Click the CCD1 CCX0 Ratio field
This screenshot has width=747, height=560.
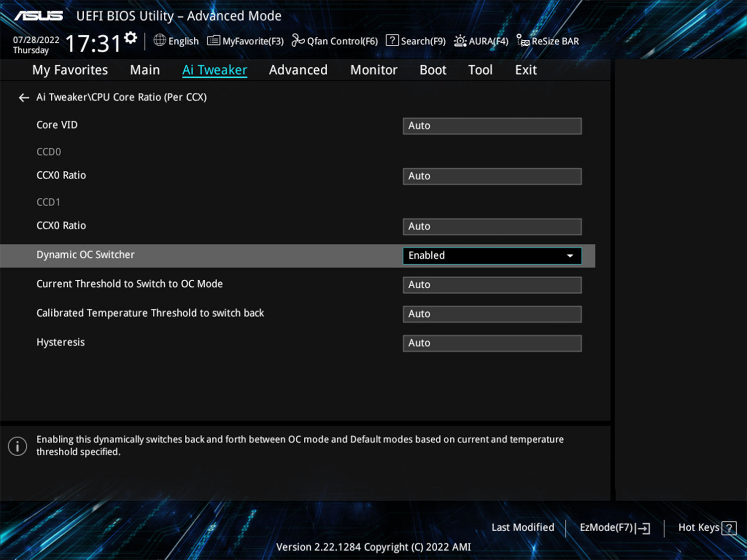[x=492, y=226]
